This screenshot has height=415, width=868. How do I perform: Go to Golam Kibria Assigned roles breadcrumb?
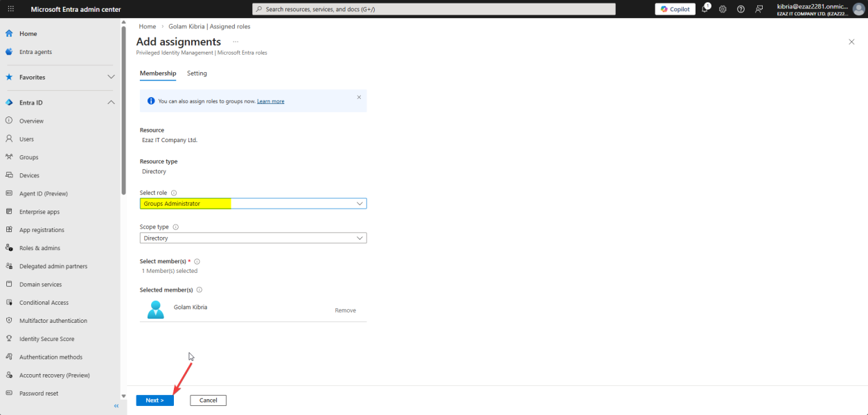tap(210, 26)
